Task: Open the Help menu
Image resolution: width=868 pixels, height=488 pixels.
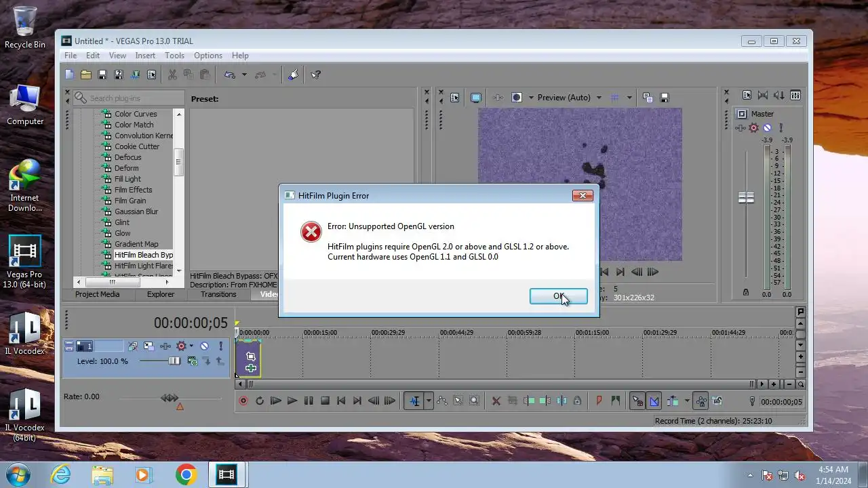Action: tap(240, 56)
